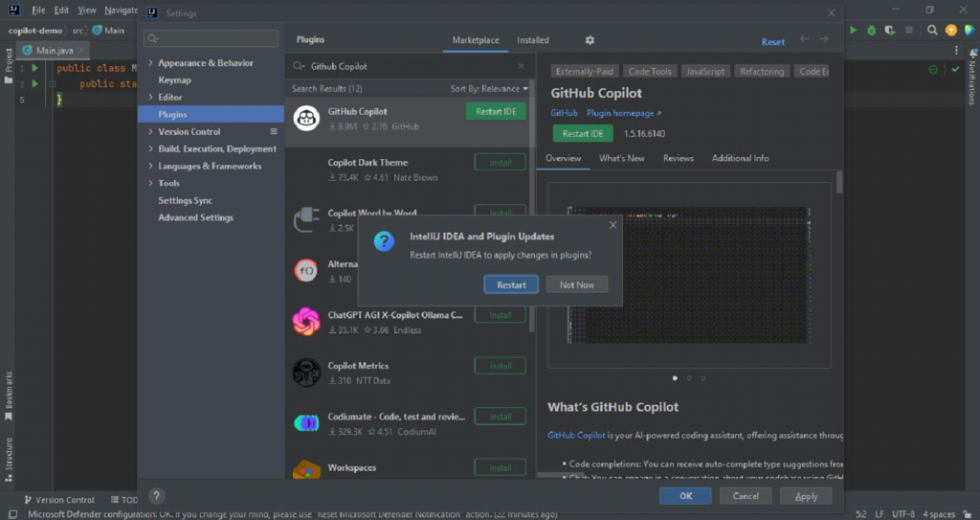
Task: Close the Plugin Updates dialog with X
Action: [x=612, y=225]
